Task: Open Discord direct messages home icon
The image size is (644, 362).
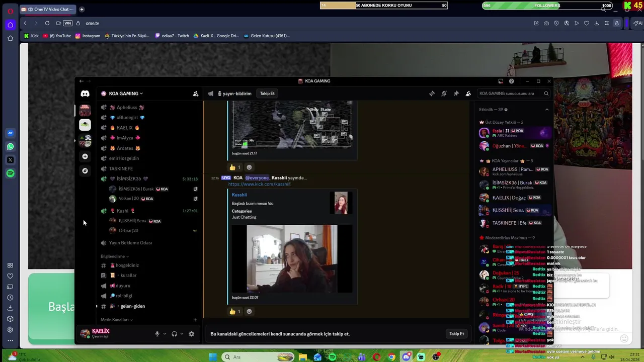Action: click(x=85, y=94)
